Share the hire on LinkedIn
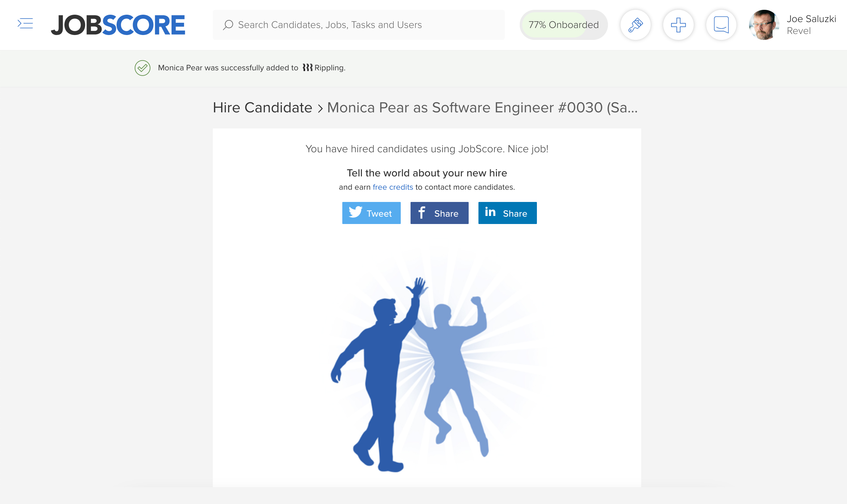This screenshot has height=504, width=847. (x=507, y=213)
